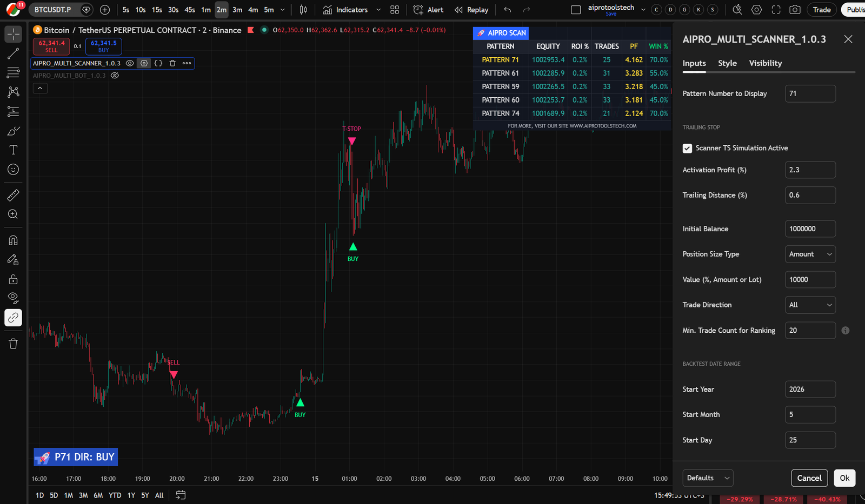
Task: Hide AIPRO_MULTI_SCANNER indicator with eye icon
Action: click(x=130, y=63)
